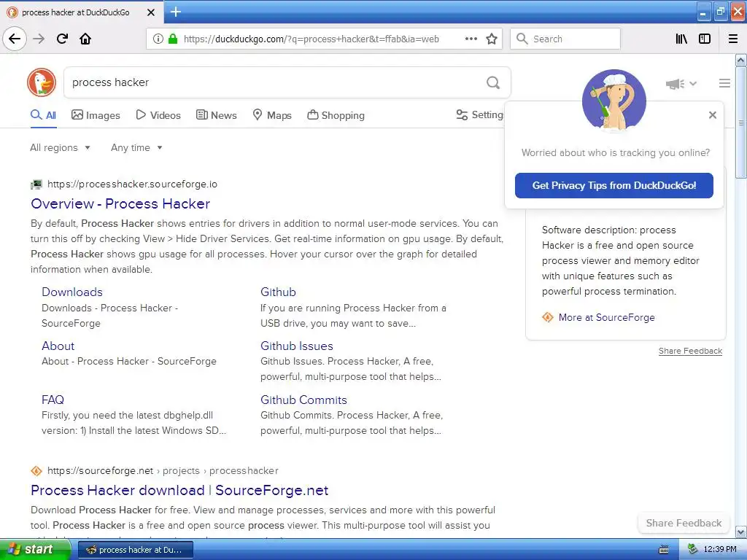Submit search with the magnifier icon

click(x=493, y=83)
